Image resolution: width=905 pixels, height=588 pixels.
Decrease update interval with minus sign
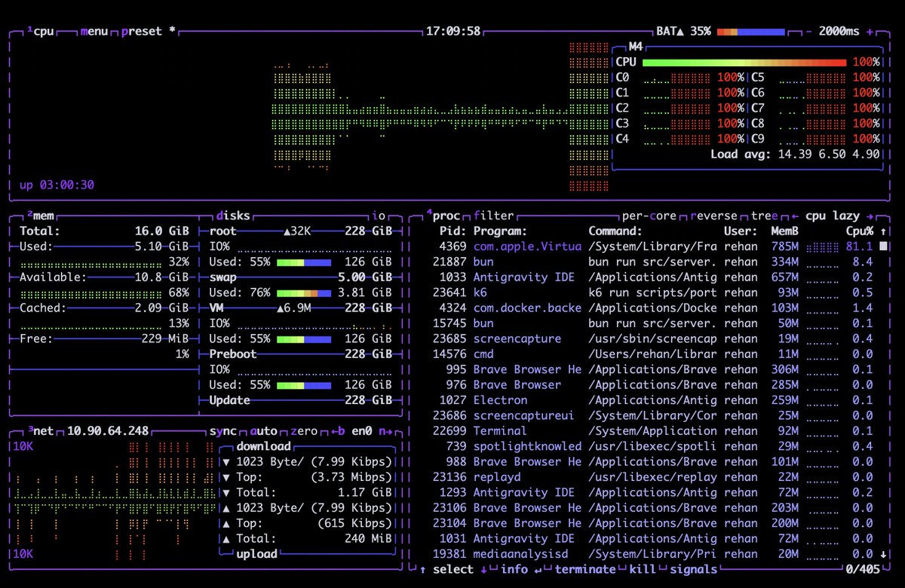point(808,32)
